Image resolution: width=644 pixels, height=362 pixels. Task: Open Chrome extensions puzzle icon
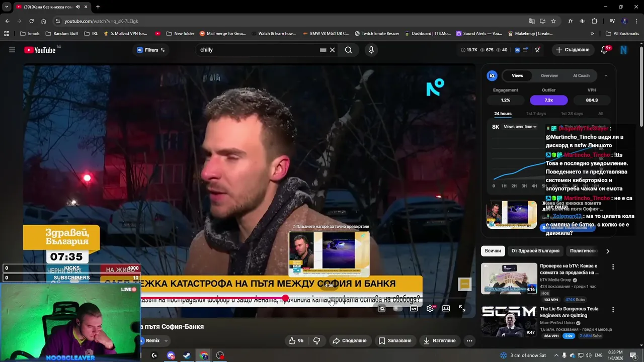tap(594, 21)
